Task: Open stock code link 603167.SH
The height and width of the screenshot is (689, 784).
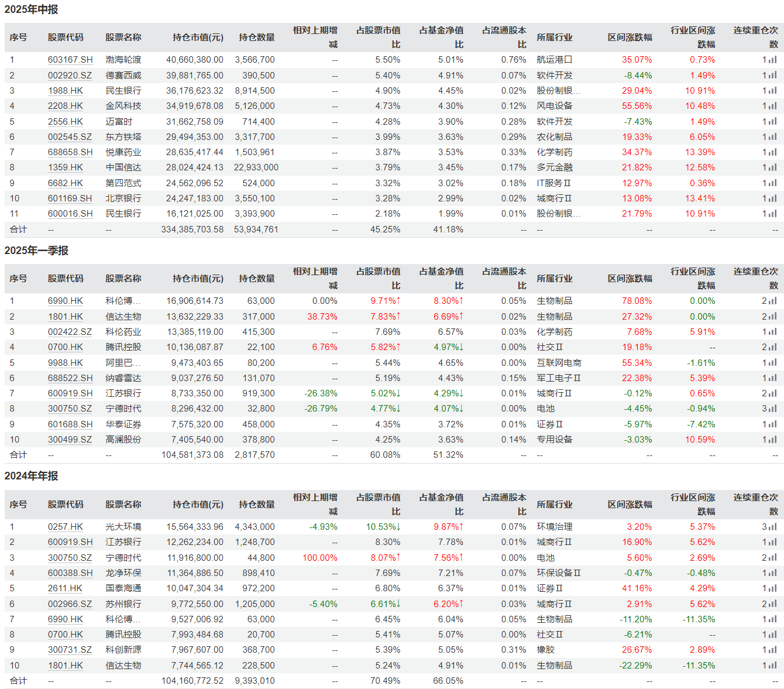Action: click(70, 60)
